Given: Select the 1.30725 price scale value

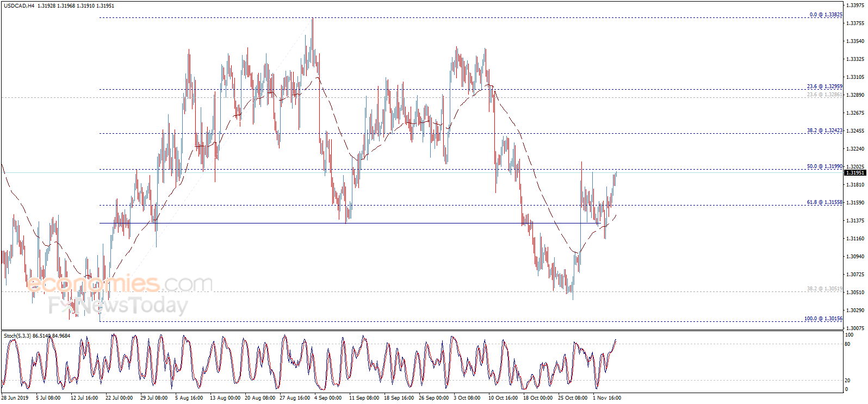Looking at the screenshot, I should 855,275.
